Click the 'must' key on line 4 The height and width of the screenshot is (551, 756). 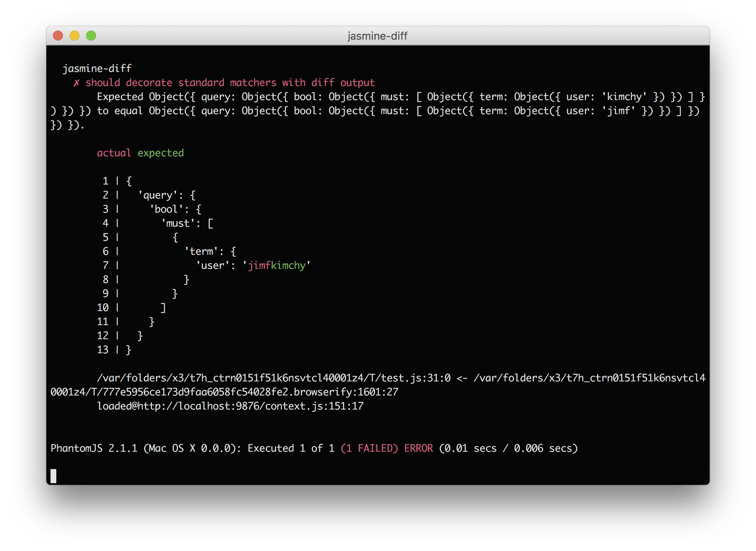(x=178, y=223)
